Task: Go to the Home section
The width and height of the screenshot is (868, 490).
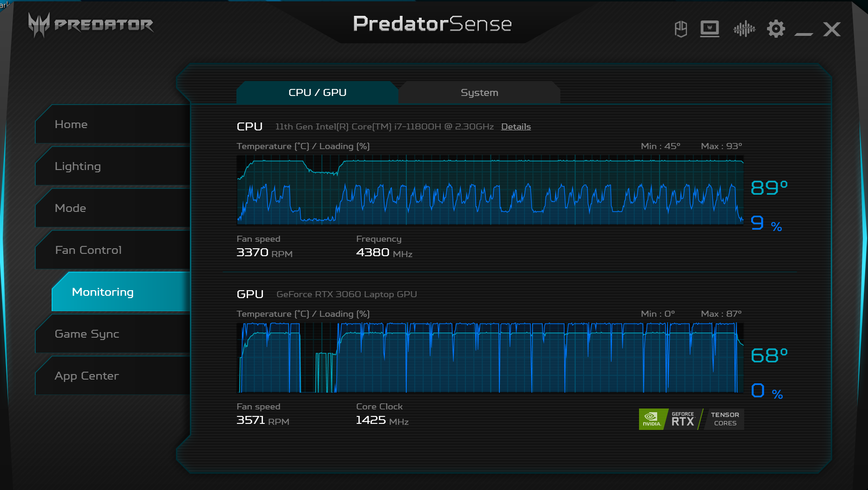Action: click(113, 124)
